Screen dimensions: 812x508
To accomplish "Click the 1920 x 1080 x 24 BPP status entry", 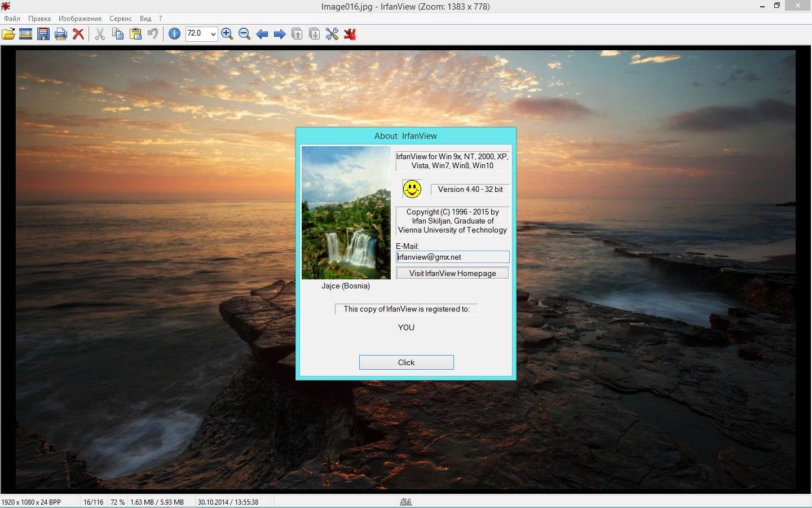I will tap(32, 502).
